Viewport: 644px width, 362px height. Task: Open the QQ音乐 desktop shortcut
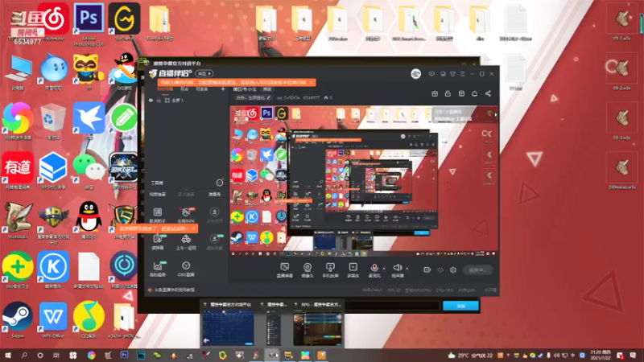(x=89, y=319)
